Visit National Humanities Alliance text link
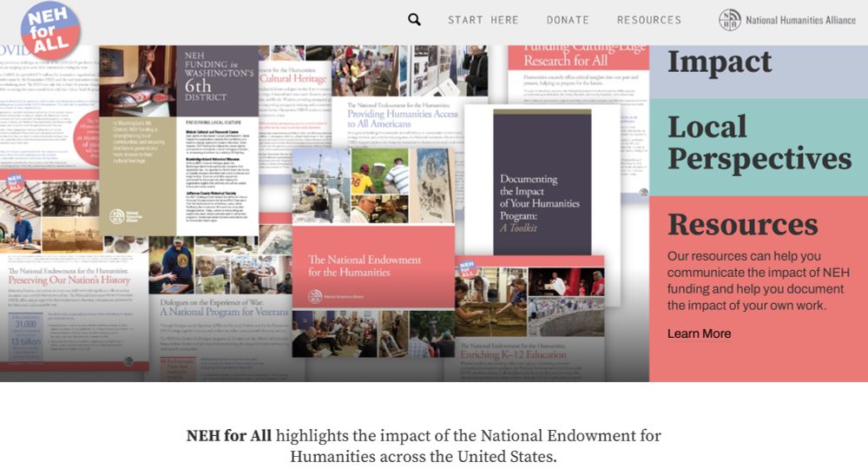The height and width of the screenshot is (469, 868). click(800, 21)
